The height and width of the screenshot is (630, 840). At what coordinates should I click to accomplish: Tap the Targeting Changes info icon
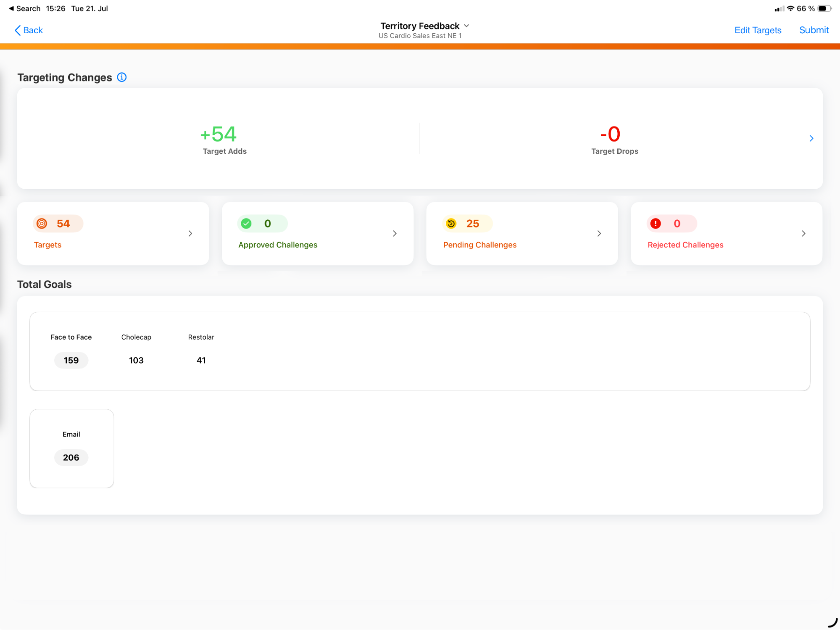pos(122,77)
